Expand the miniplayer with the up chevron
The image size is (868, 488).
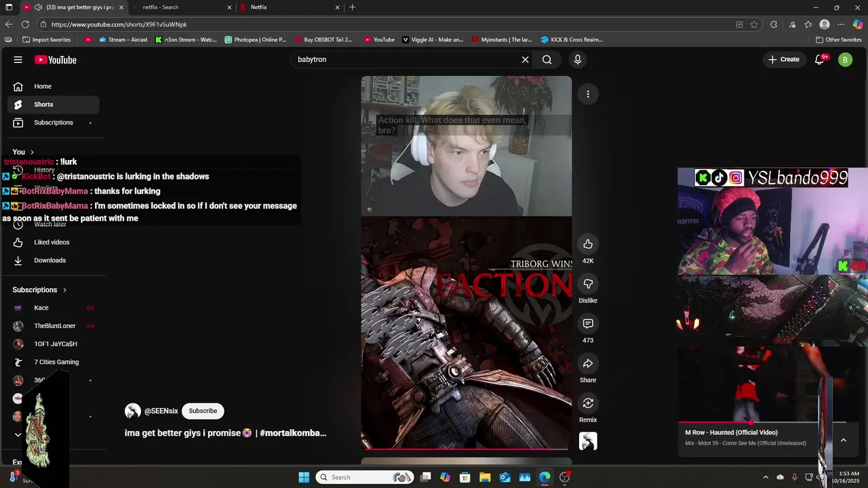[844, 440]
